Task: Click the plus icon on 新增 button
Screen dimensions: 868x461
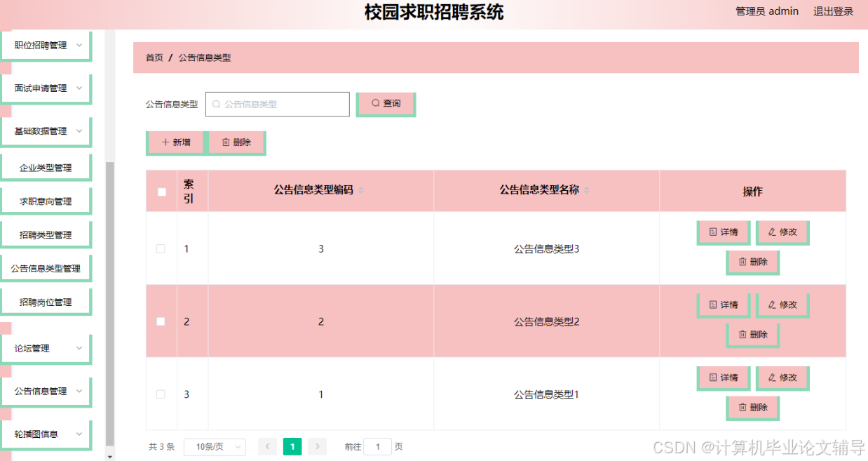Action: [x=165, y=142]
